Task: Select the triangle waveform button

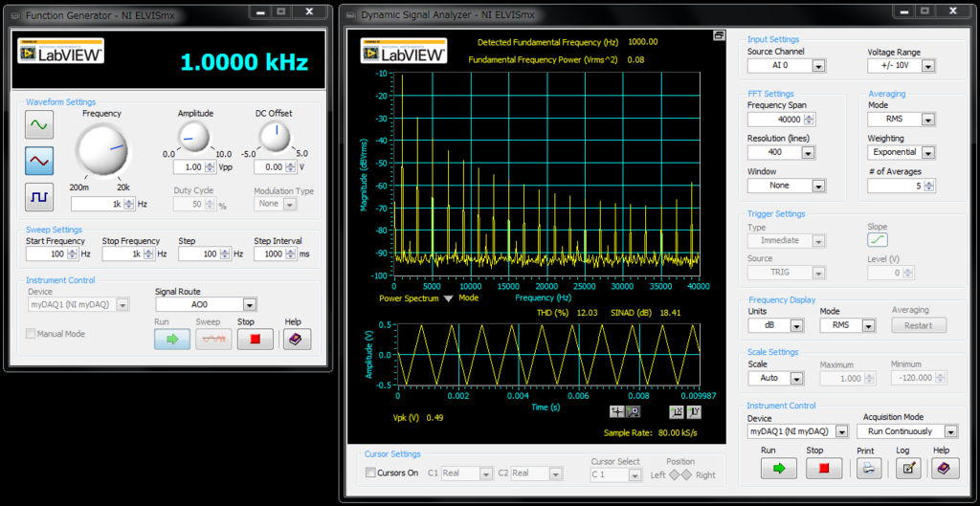Action: click(x=38, y=161)
